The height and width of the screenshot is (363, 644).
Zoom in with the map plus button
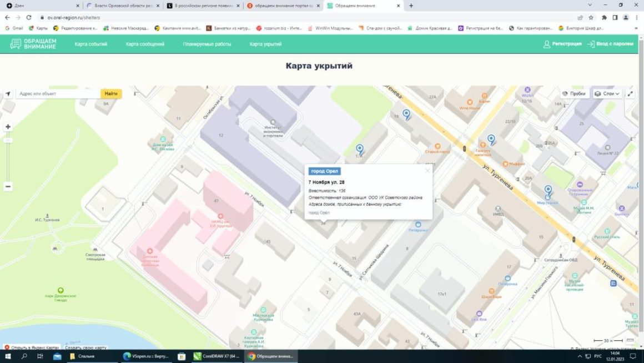click(8, 127)
